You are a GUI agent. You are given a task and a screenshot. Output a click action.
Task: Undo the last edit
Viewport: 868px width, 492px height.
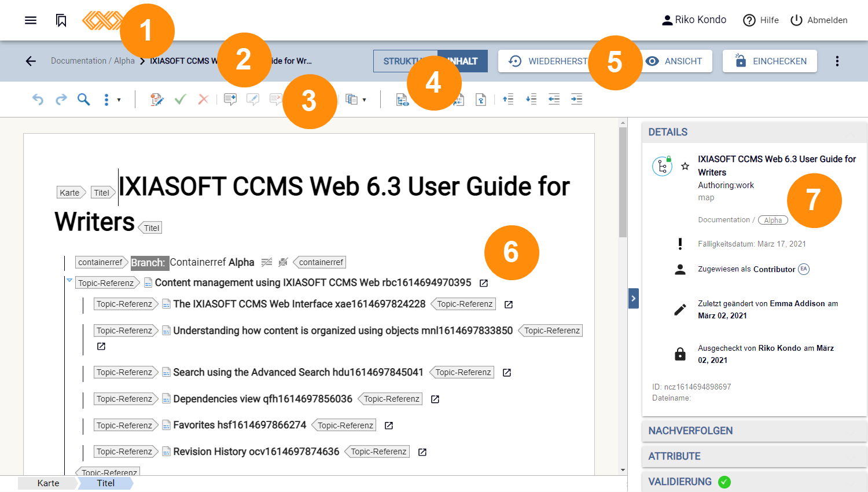coord(38,100)
